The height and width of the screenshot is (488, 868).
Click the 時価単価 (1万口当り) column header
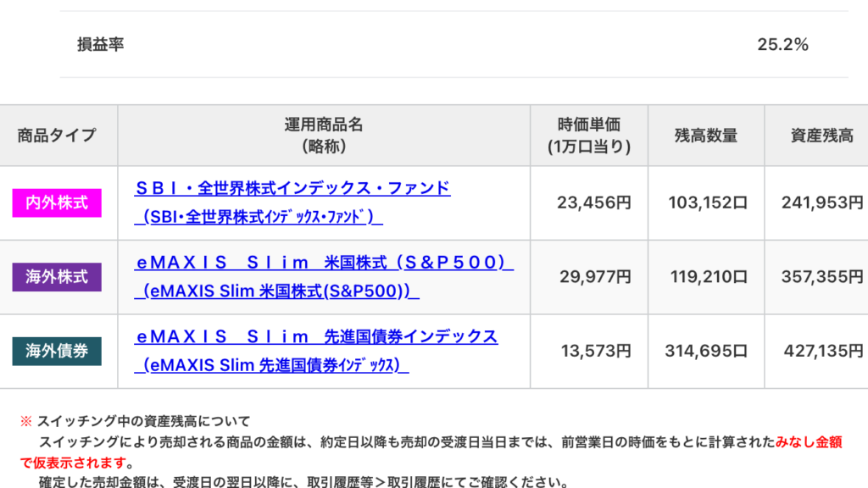click(589, 136)
